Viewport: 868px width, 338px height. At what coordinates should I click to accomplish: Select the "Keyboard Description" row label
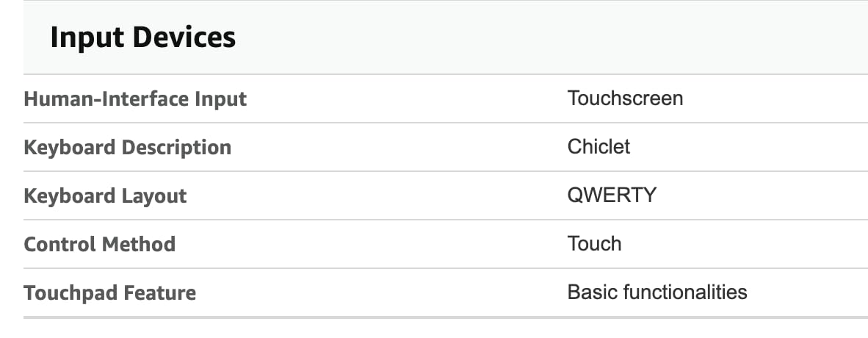127,148
